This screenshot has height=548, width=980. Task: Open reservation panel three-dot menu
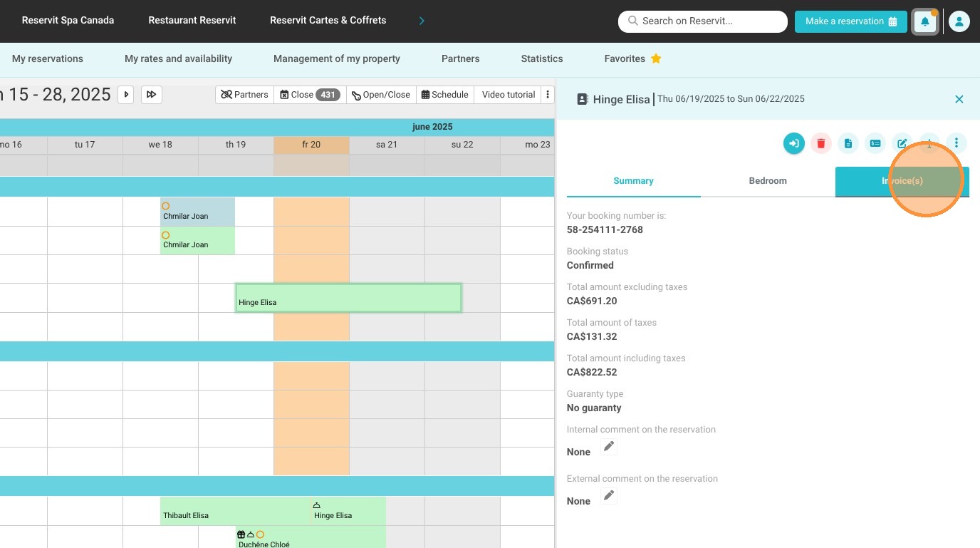pyautogui.click(x=956, y=143)
